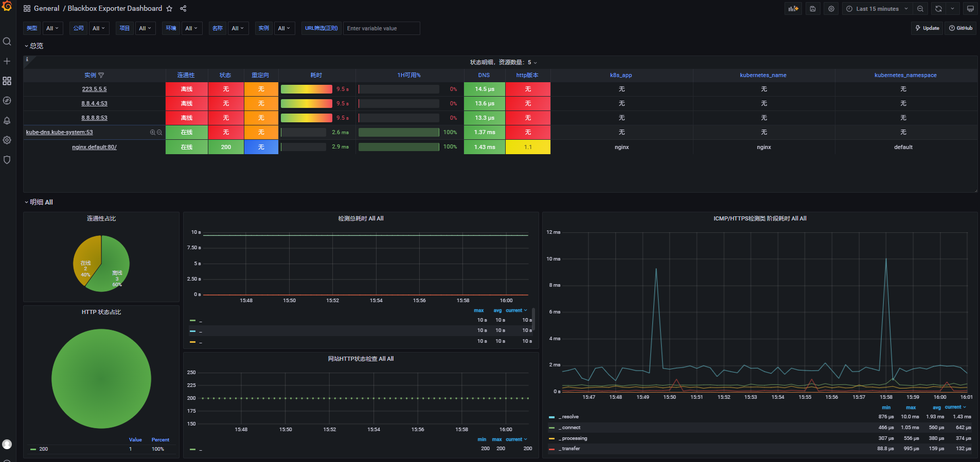The width and height of the screenshot is (980, 462).
Task: Open the time range picker Last 15 minutes
Action: click(x=878, y=9)
